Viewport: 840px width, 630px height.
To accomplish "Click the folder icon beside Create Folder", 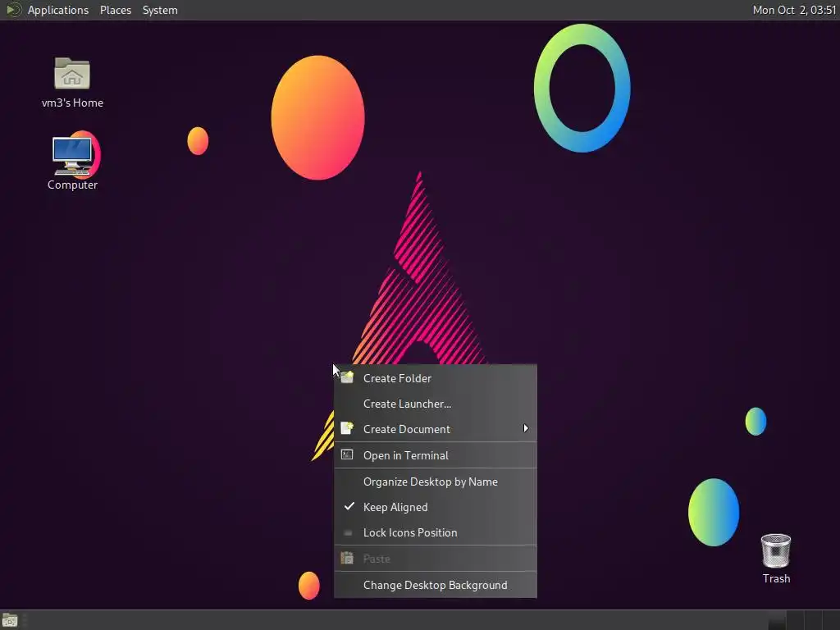I will pos(347,377).
